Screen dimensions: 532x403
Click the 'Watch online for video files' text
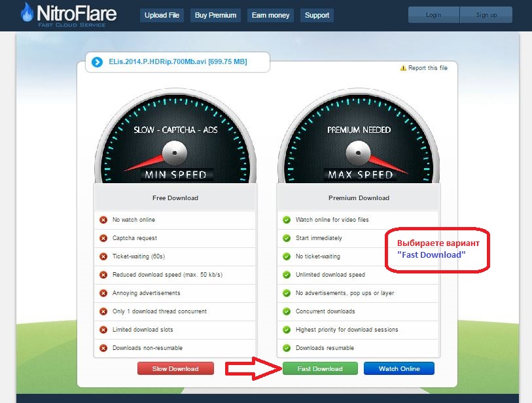coord(332,220)
